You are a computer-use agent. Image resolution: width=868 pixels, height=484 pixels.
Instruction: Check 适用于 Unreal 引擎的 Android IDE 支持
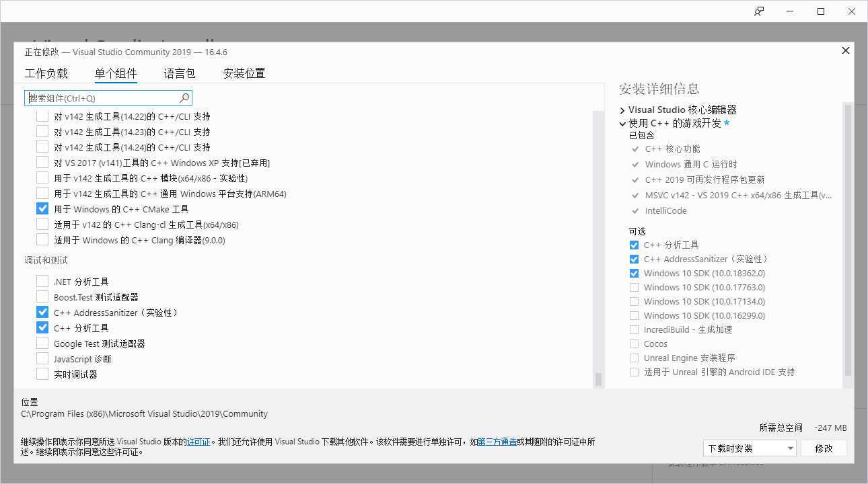coord(634,372)
